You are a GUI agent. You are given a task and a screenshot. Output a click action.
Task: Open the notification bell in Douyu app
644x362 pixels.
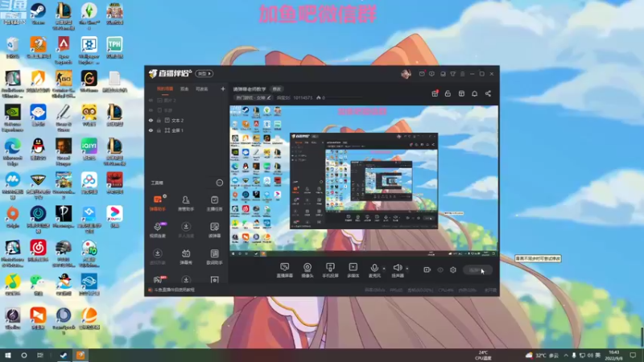[474, 93]
